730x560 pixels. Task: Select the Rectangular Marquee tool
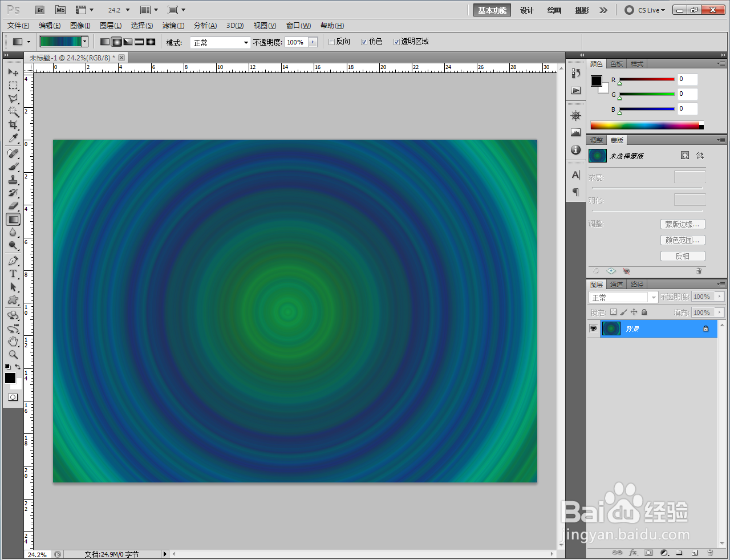[x=13, y=86]
